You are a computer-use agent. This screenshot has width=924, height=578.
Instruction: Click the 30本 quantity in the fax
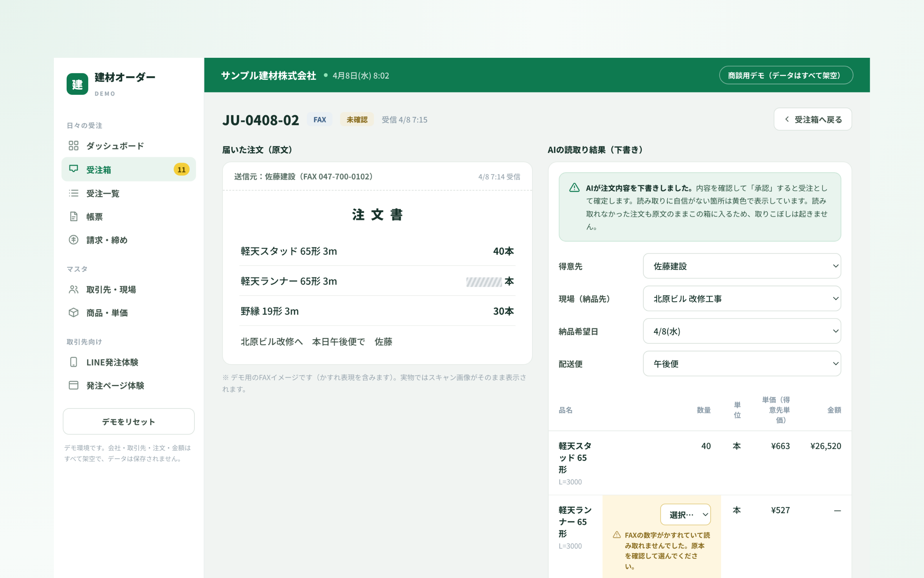(503, 311)
